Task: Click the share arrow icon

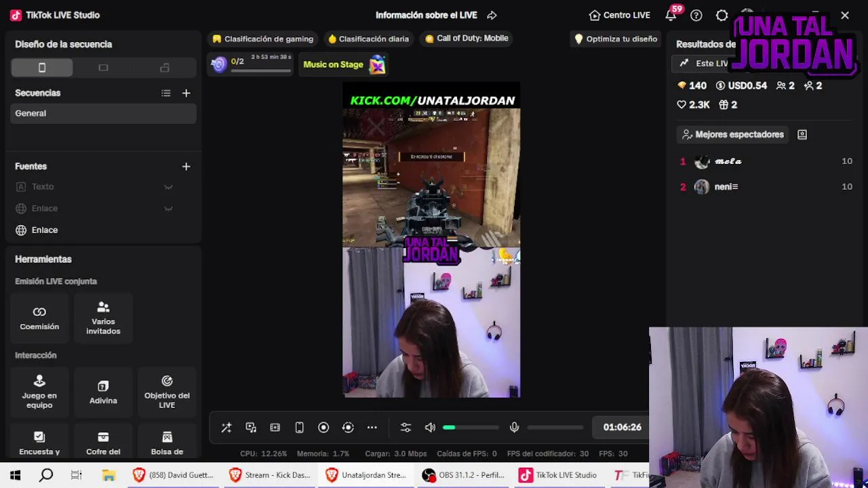Action: [x=492, y=15]
